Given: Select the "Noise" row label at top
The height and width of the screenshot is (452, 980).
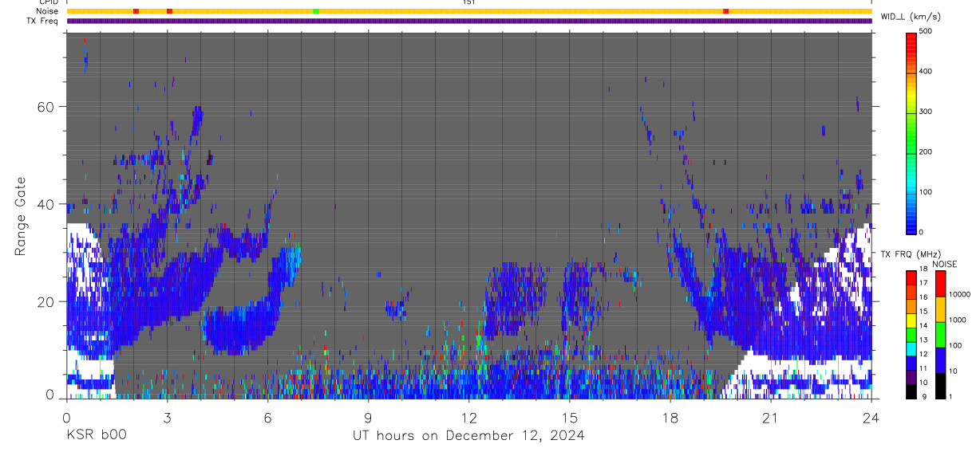Looking at the screenshot, I should 49,11.
